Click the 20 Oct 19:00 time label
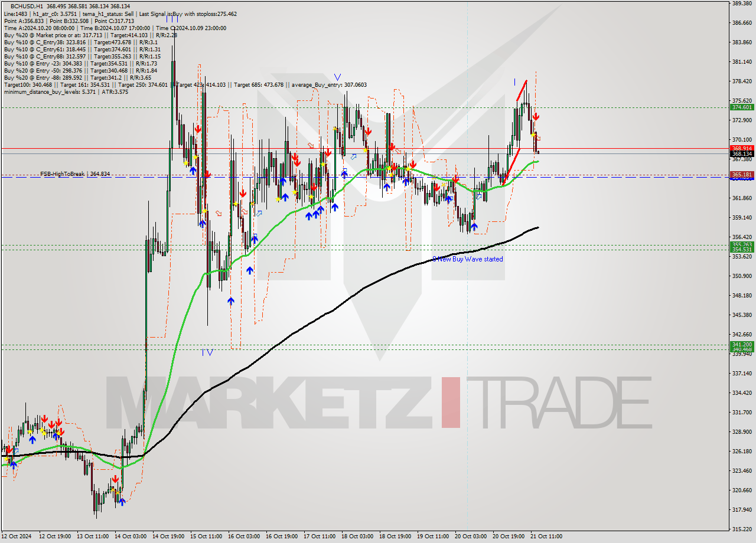 click(509, 537)
